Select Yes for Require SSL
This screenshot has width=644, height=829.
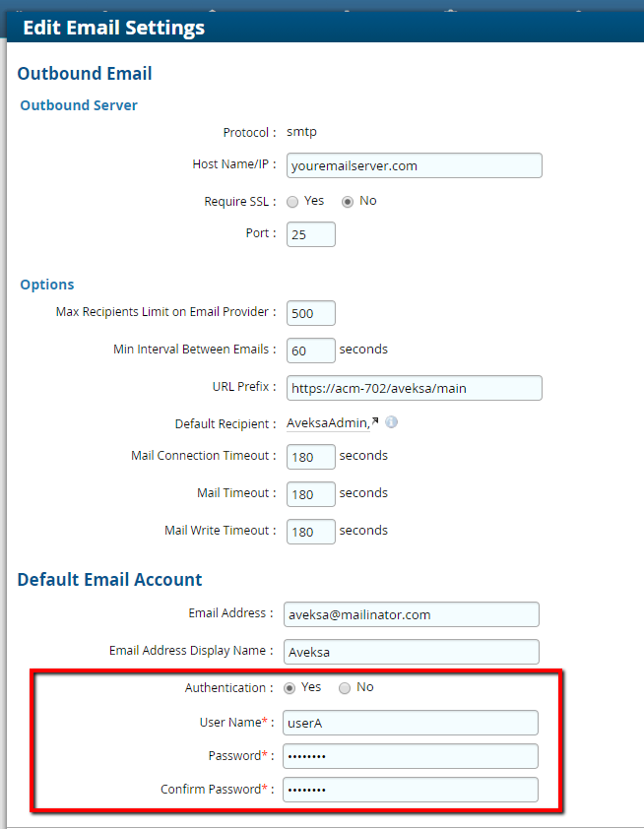[x=292, y=202]
